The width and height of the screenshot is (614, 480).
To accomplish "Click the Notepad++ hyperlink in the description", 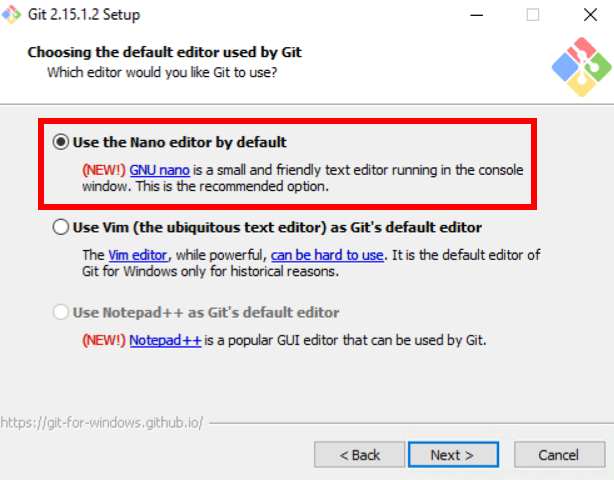I will tap(165, 340).
